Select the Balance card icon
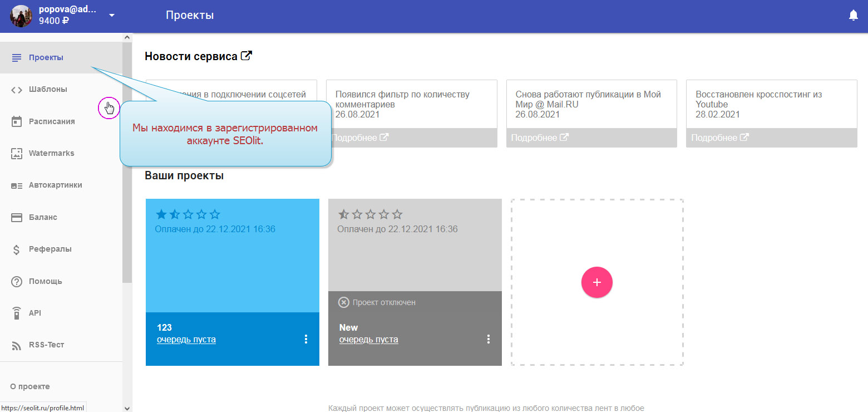This screenshot has width=868, height=412. coord(17,217)
